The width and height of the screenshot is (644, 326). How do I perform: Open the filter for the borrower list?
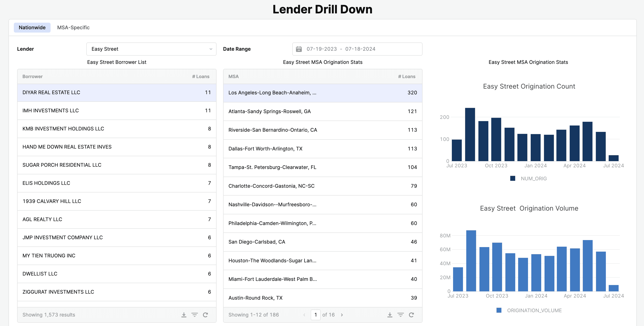click(x=195, y=315)
